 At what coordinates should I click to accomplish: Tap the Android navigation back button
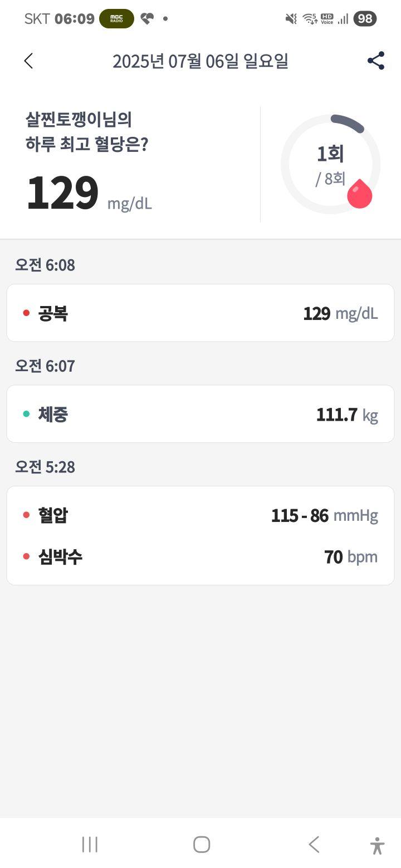314,845
